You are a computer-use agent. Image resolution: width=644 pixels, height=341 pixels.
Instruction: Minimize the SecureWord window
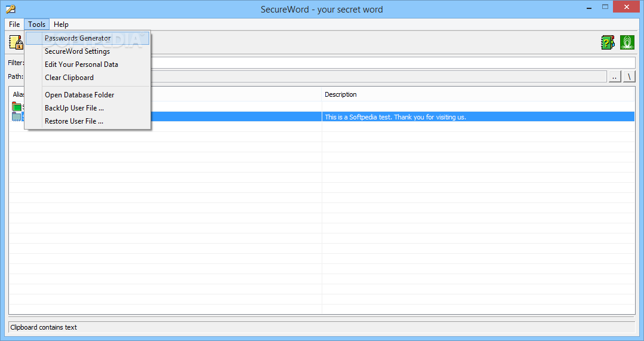click(x=589, y=7)
